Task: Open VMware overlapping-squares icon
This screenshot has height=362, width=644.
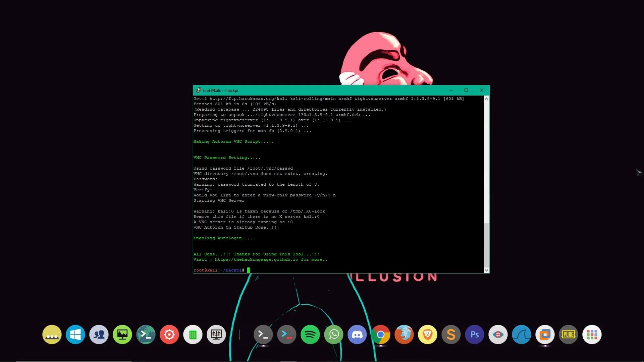Action: click(545, 335)
